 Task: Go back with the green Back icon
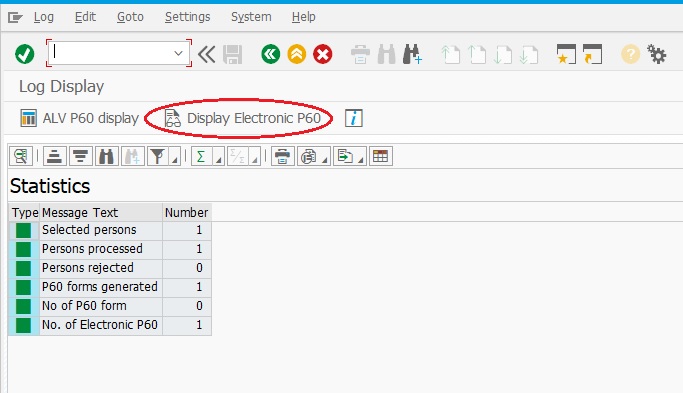[270, 54]
